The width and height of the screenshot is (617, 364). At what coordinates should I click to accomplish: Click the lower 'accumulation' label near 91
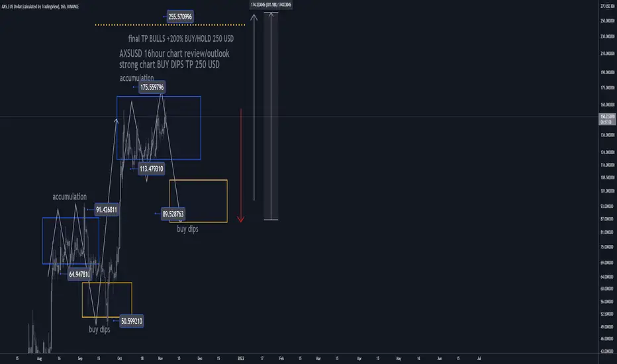tap(70, 197)
